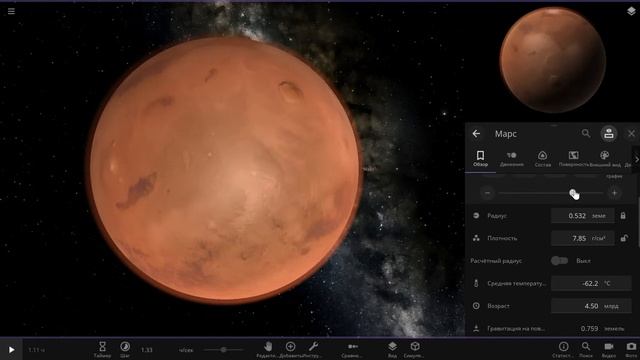Click the property slider handle in Марс panel

pos(573,193)
